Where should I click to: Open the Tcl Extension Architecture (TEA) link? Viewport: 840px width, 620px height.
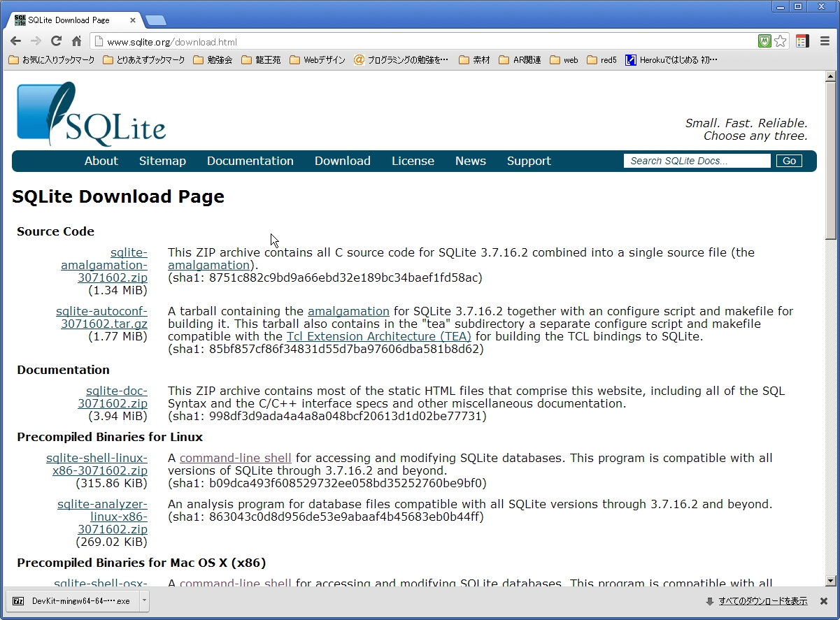point(379,336)
